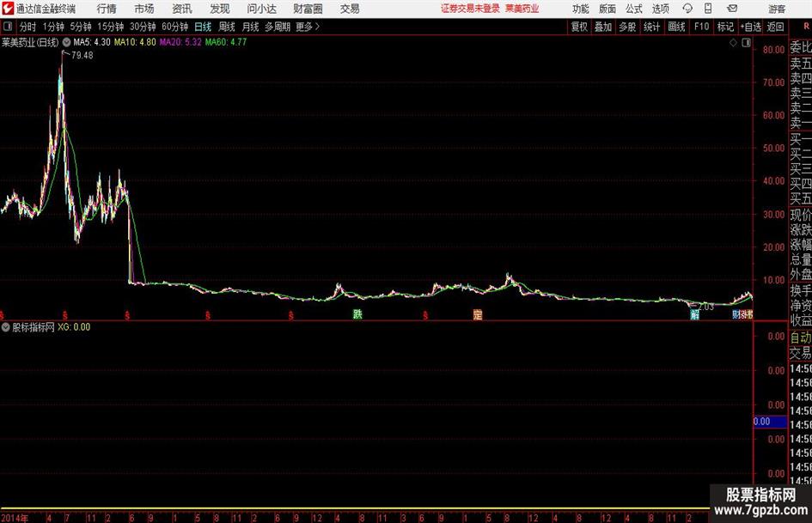Open the 选项 menu
The width and height of the screenshot is (812, 523).
pyautogui.click(x=660, y=9)
